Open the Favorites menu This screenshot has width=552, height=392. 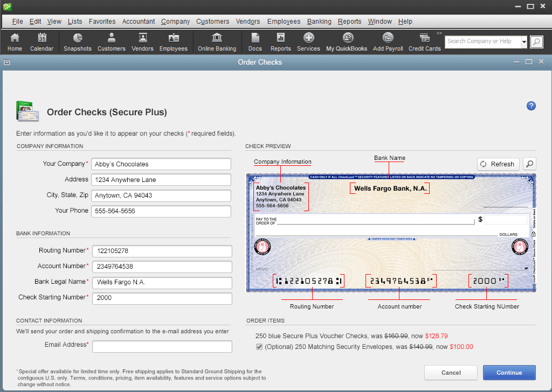coord(102,22)
